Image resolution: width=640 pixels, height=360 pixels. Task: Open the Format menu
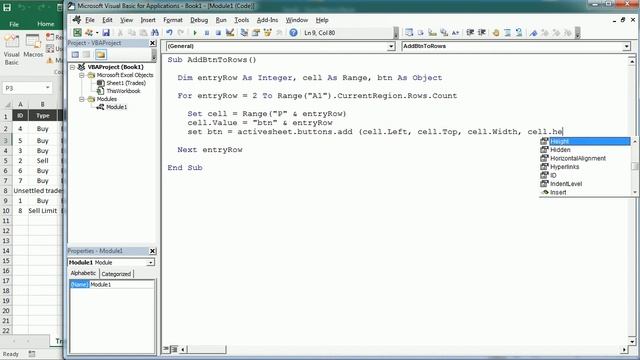pos(173,20)
